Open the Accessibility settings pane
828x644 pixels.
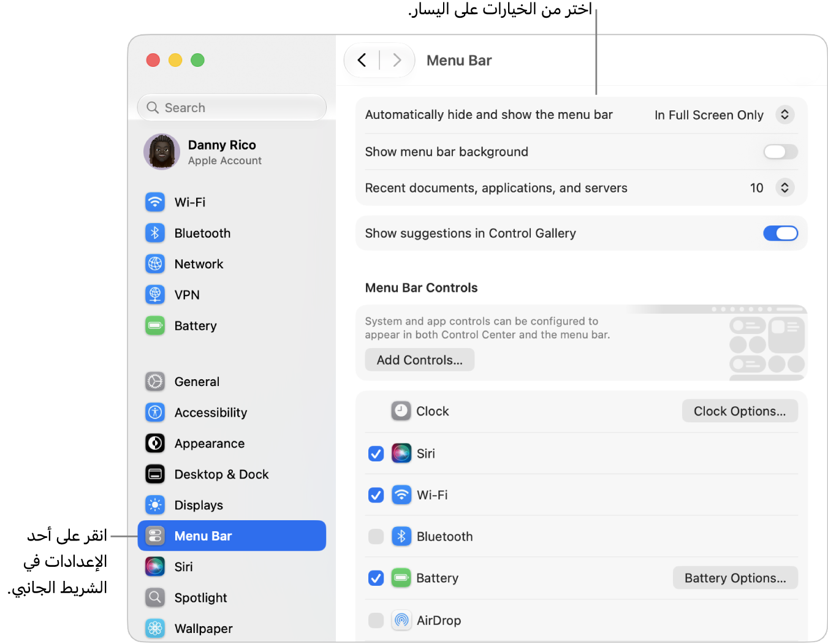point(232,412)
